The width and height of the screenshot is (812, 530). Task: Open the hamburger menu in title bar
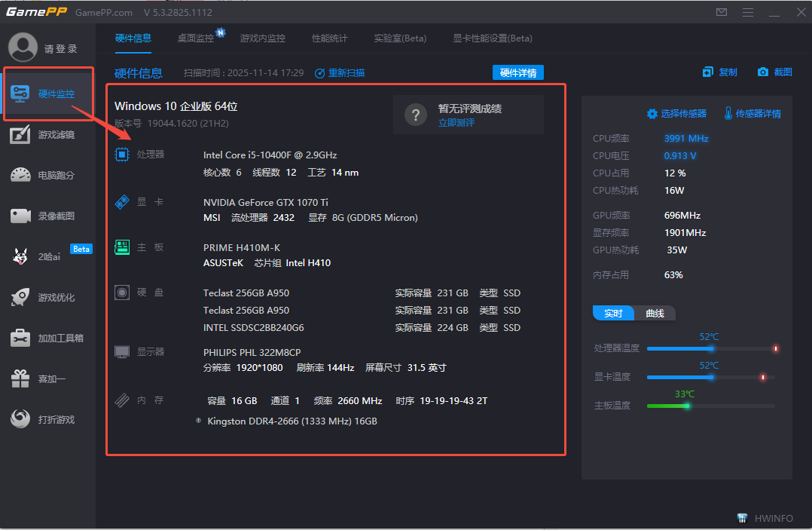coord(747,13)
